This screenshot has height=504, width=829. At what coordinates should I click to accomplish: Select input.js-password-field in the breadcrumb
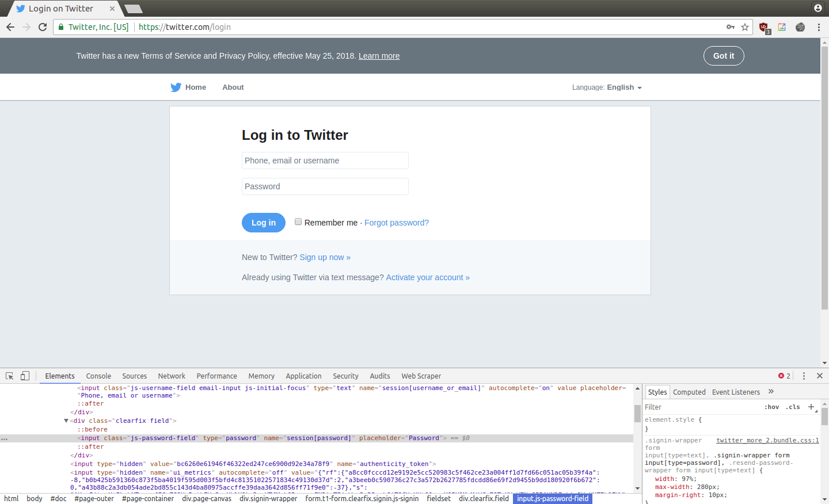pos(553,498)
